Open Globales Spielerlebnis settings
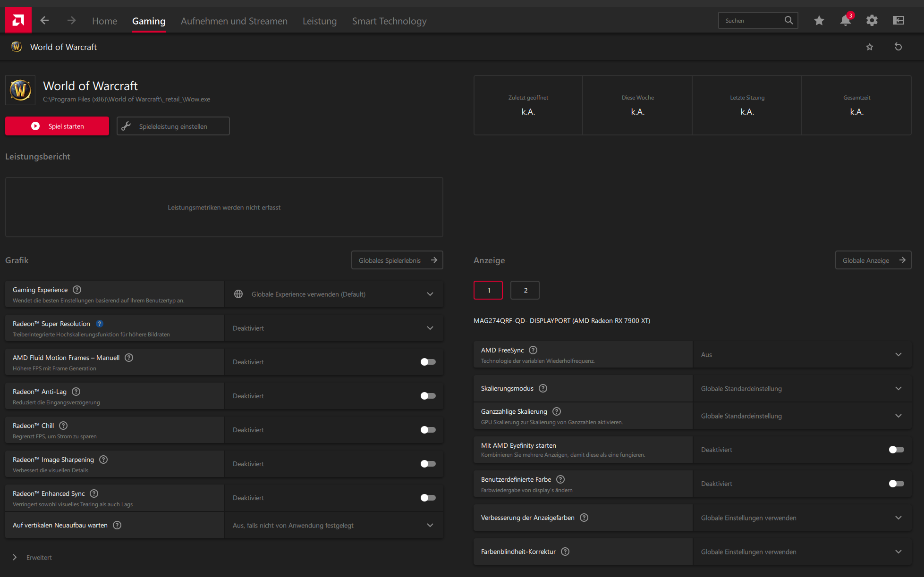The width and height of the screenshot is (924, 577). [x=397, y=260]
